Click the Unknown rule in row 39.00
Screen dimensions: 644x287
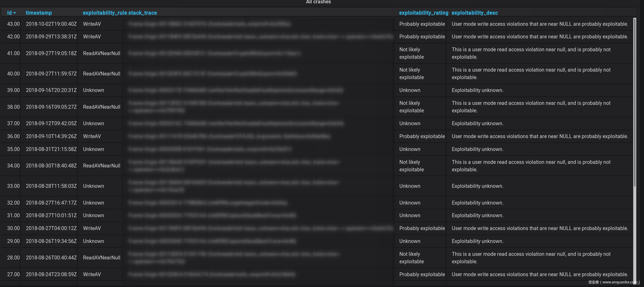[x=93, y=90]
